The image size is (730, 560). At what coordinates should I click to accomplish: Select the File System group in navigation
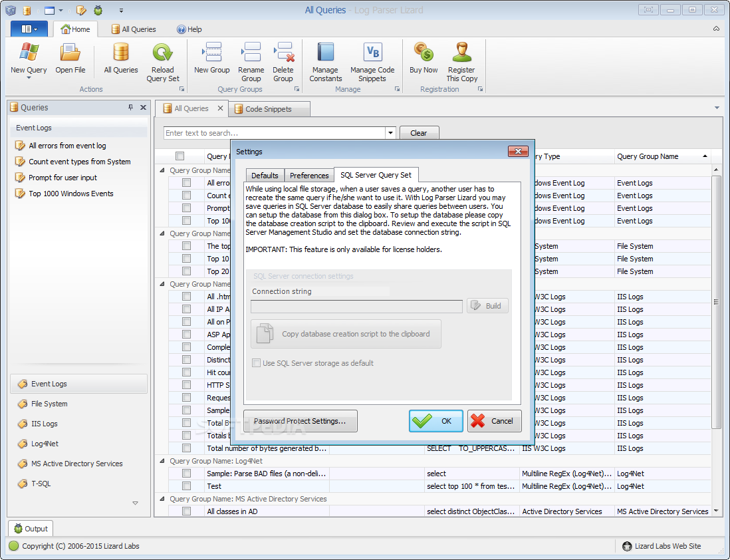point(78,404)
